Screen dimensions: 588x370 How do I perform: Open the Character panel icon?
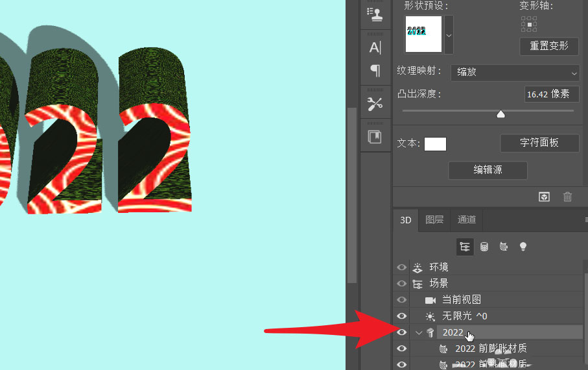pyautogui.click(x=375, y=47)
